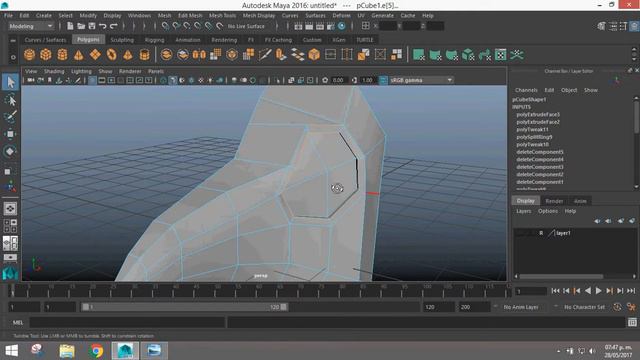The width and height of the screenshot is (640, 360).
Task: Create a polygon cone from shelf
Action: (x=78, y=55)
